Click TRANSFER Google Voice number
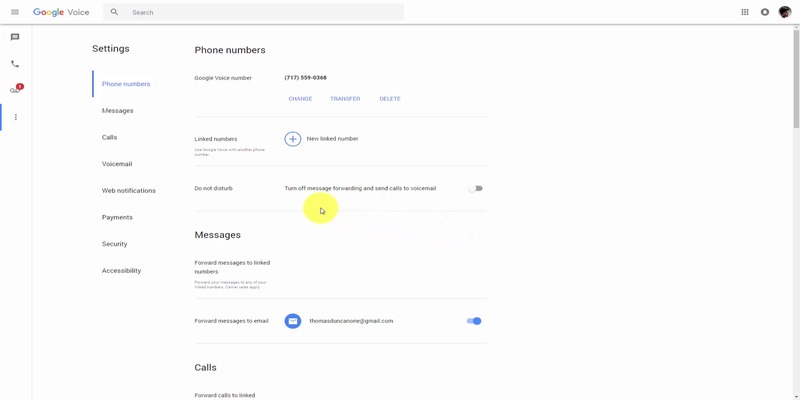The width and height of the screenshot is (800, 400). click(x=345, y=99)
